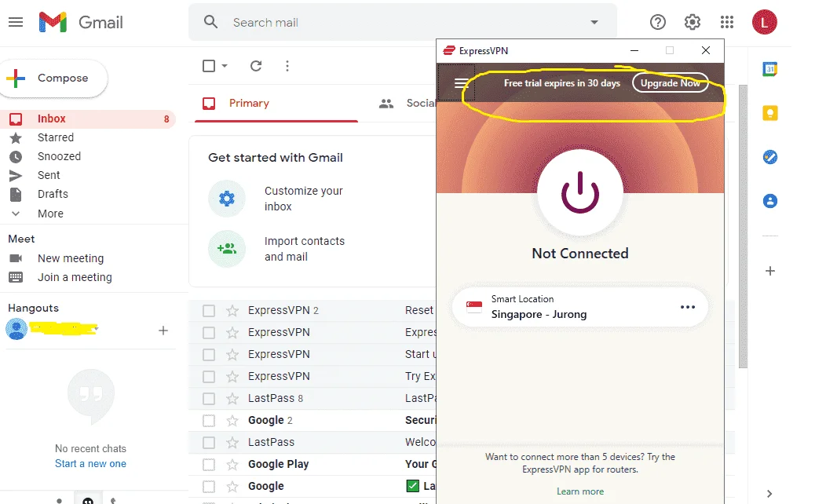
Task: Open Gmail Settings gear icon
Action: coord(692,22)
